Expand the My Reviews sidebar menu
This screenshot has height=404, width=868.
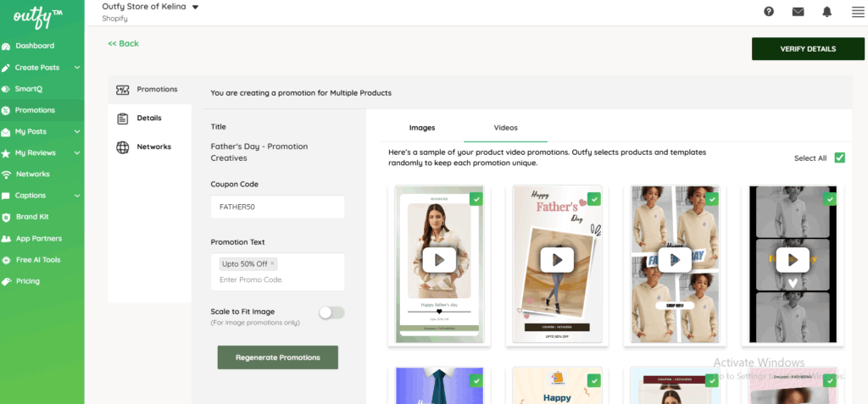click(x=77, y=153)
